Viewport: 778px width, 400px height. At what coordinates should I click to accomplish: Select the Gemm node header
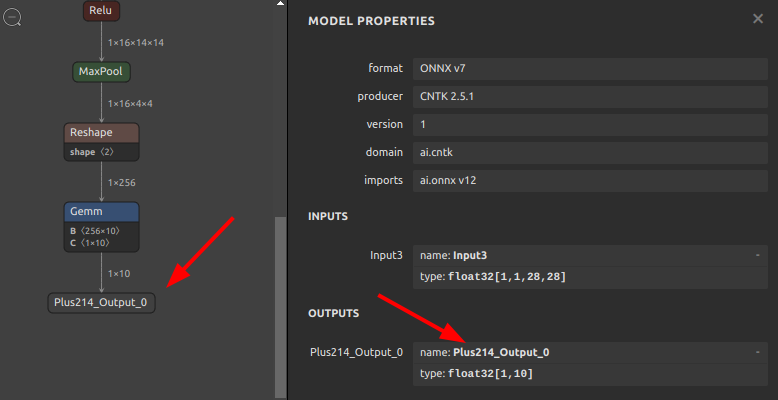101,212
